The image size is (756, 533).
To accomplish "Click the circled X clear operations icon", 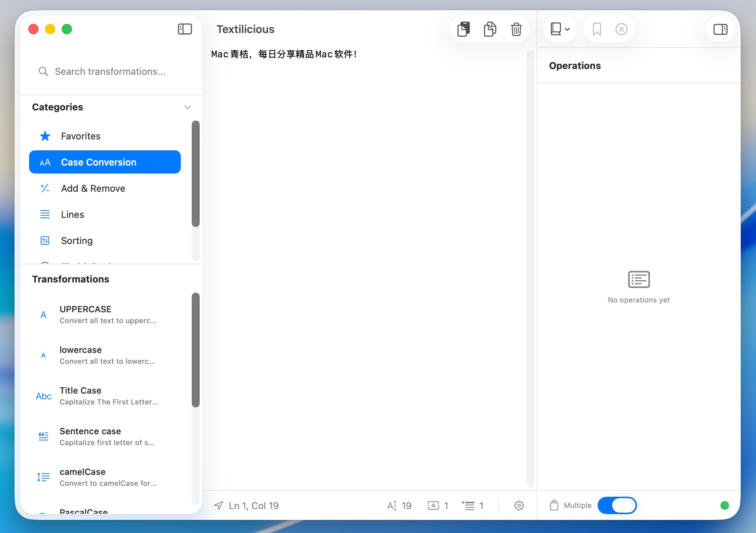I will coord(621,29).
